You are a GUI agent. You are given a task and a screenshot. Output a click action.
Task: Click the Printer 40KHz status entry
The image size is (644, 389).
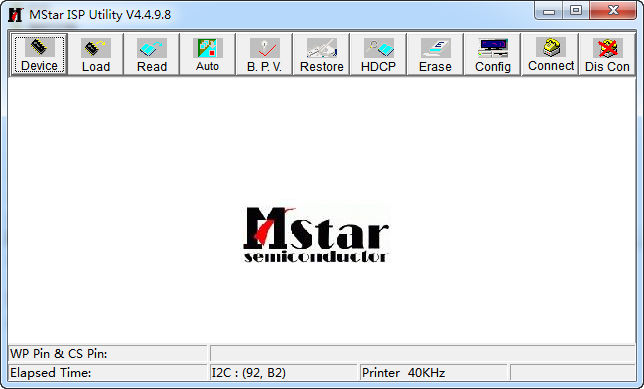tap(433, 373)
